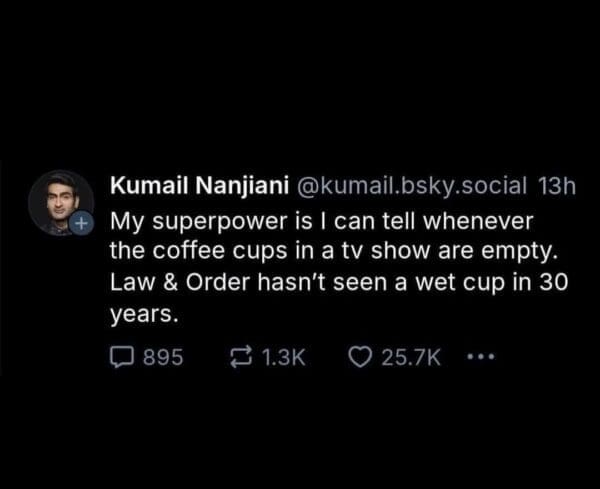Click the 1.3K repost count
The image size is (600, 489).
(x=281, y=357)
